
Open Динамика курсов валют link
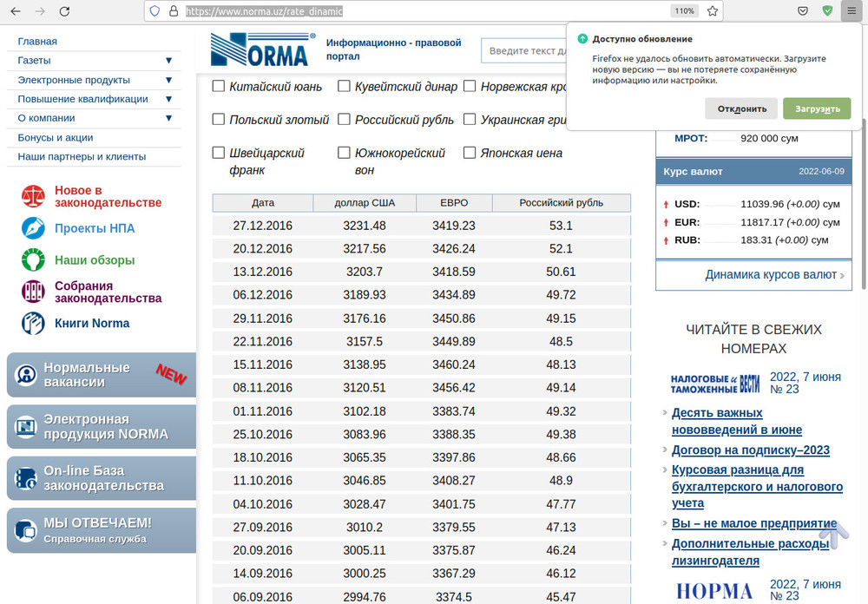click(771, 275)
